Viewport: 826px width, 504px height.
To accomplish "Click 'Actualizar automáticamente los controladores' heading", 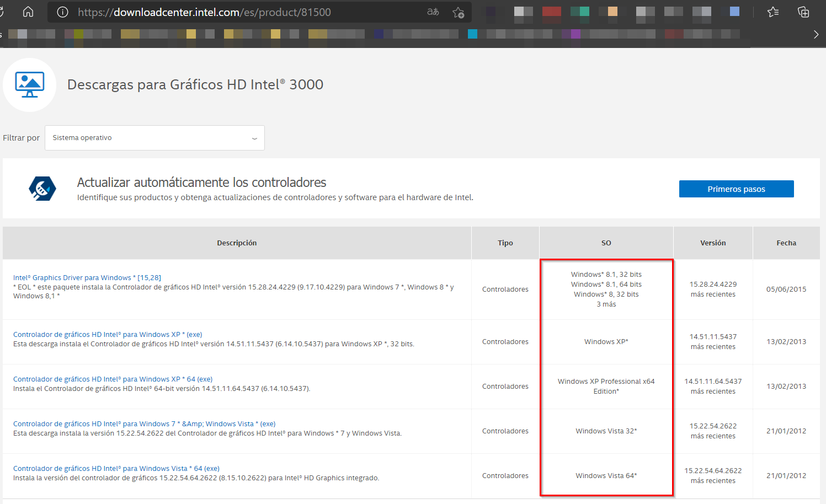I will (x=201, y=182).
